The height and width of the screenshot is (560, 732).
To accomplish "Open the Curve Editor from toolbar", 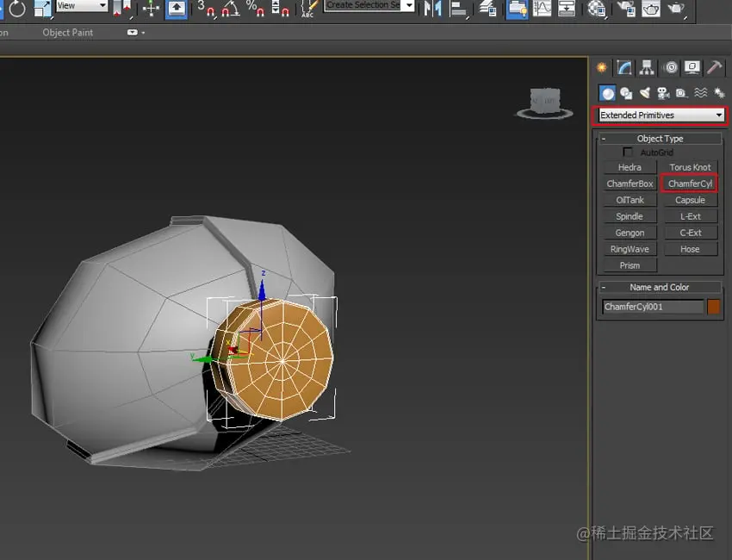I will point(542,9).
